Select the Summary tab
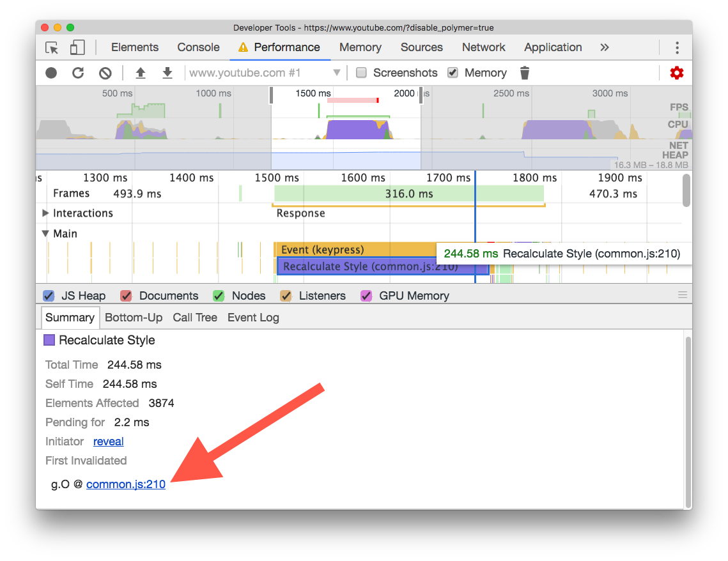 70,318
